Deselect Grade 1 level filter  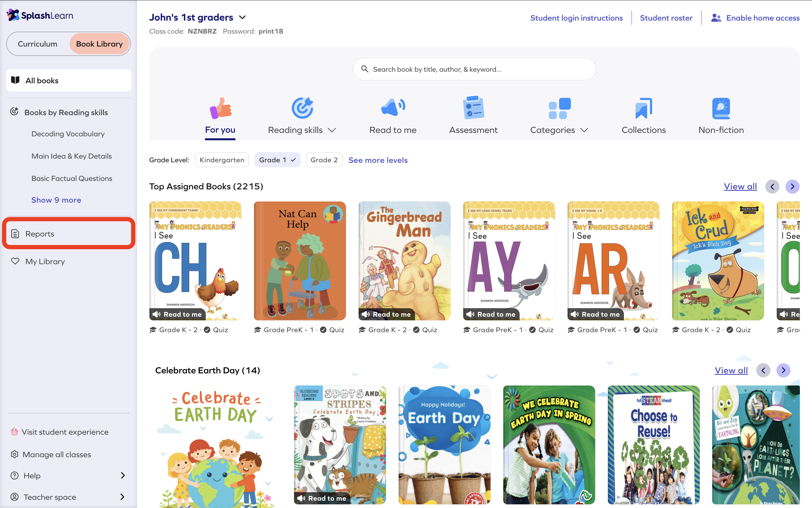[277, 160]
